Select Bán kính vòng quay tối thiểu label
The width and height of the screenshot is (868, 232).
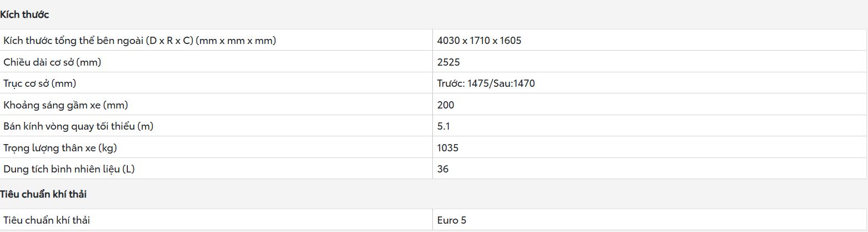pyautogui.click(x=78, y=126)
